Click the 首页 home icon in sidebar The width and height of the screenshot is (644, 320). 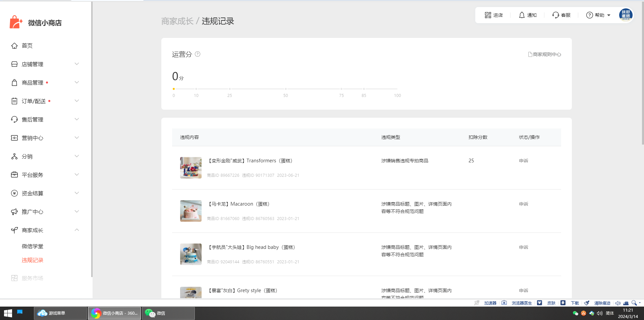coord(14,46)
